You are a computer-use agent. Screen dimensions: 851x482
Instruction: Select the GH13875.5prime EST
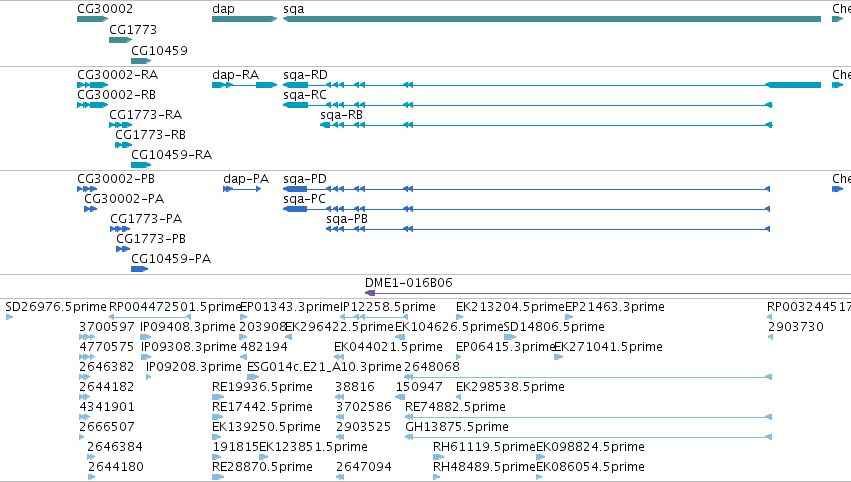click(588, 437)
